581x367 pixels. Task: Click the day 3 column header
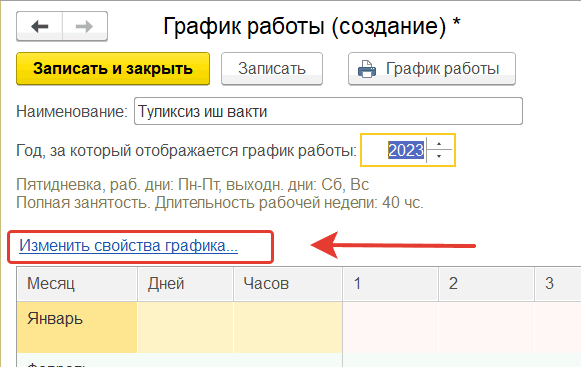558,284
